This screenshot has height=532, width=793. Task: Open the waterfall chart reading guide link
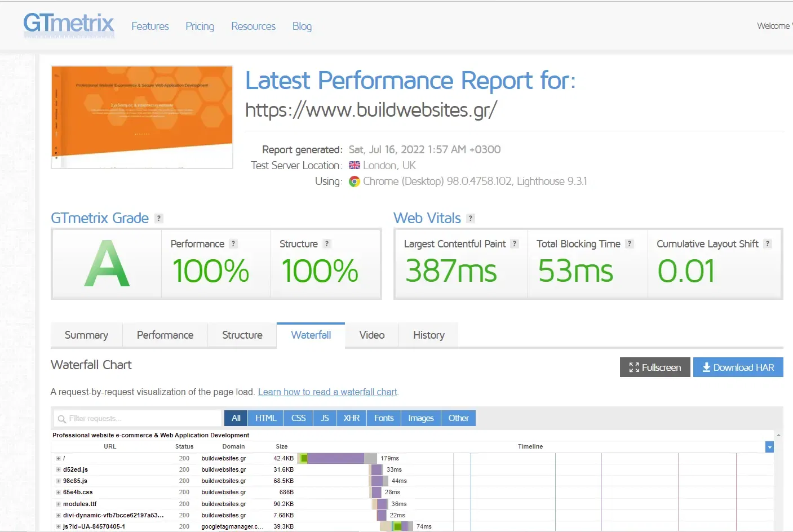coord(327,392)
